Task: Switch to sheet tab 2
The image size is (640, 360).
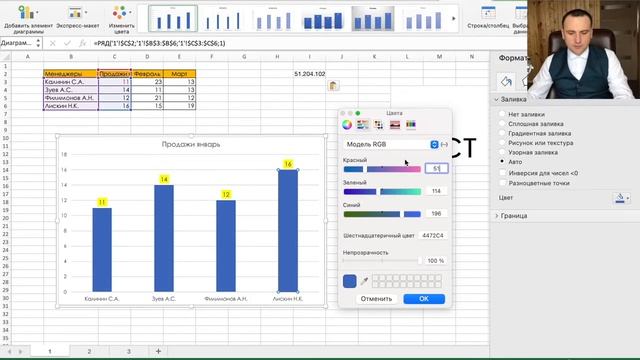Action: 89,351
